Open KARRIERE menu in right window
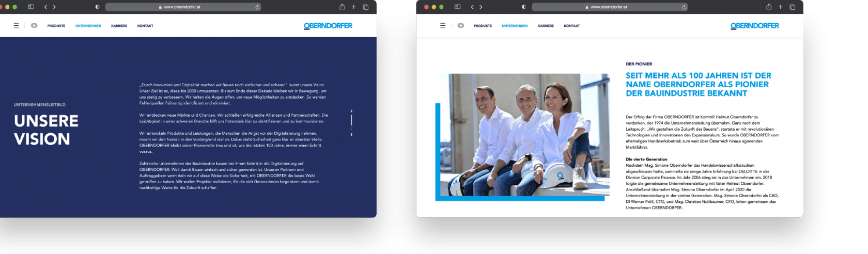 546,26
